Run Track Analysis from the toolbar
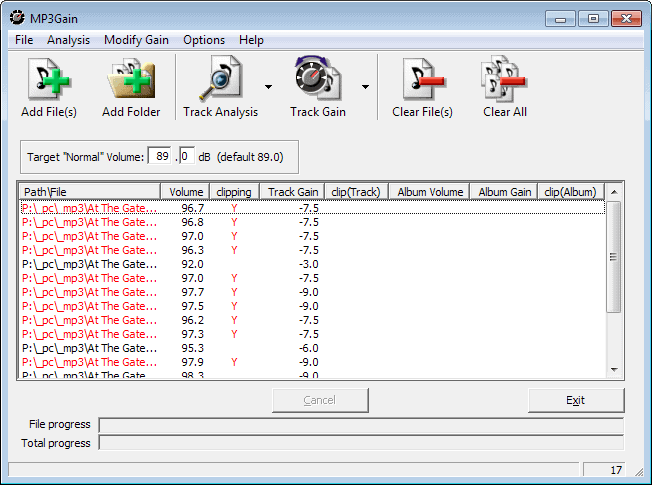The height and width of the screenshot is (485, 652). (x=220, y=79)
